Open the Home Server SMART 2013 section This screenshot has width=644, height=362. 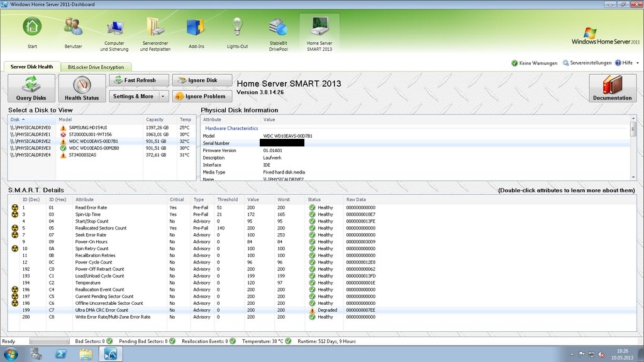pyautogui.click(x=319, y=33)
